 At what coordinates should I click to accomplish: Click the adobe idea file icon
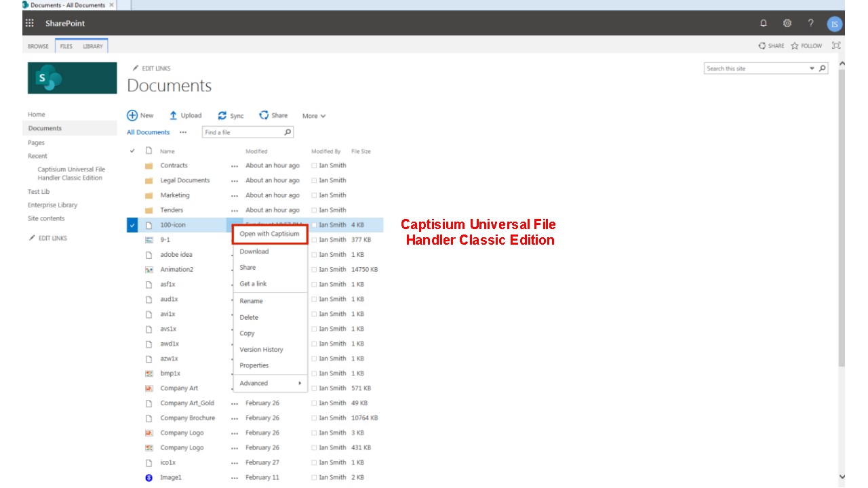[149, 255]
